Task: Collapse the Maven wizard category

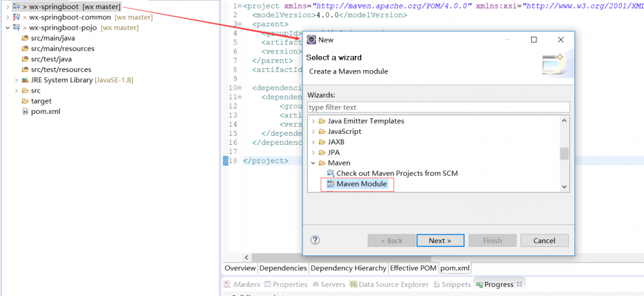Action: 313,163
